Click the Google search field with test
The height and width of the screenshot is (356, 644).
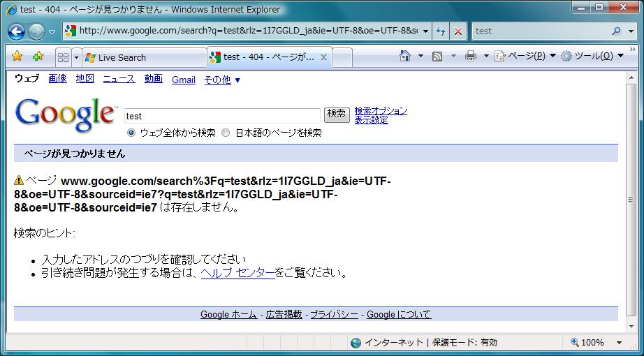tap(222, 116)
